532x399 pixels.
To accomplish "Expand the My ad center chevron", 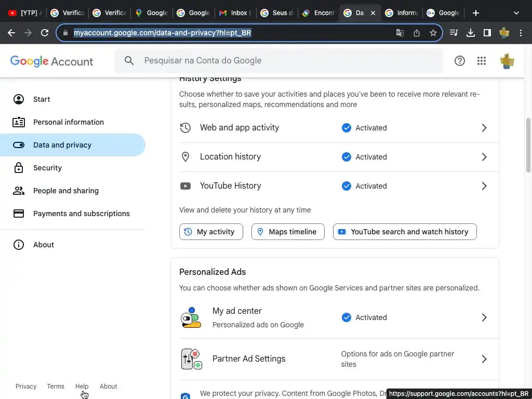I will (484, 317).
